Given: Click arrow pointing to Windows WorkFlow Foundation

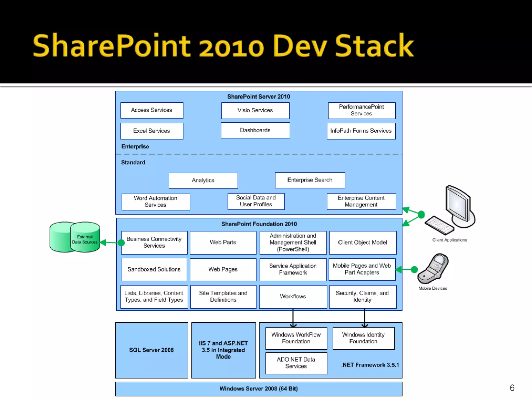Looking at the screenshot, I should coord(293,318).
